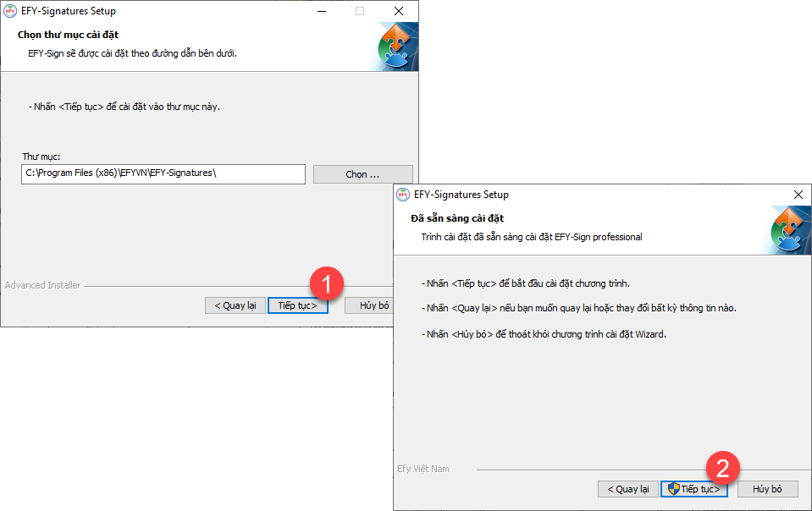Minimize the folder selection Setup window

click(x=322, y=11)
